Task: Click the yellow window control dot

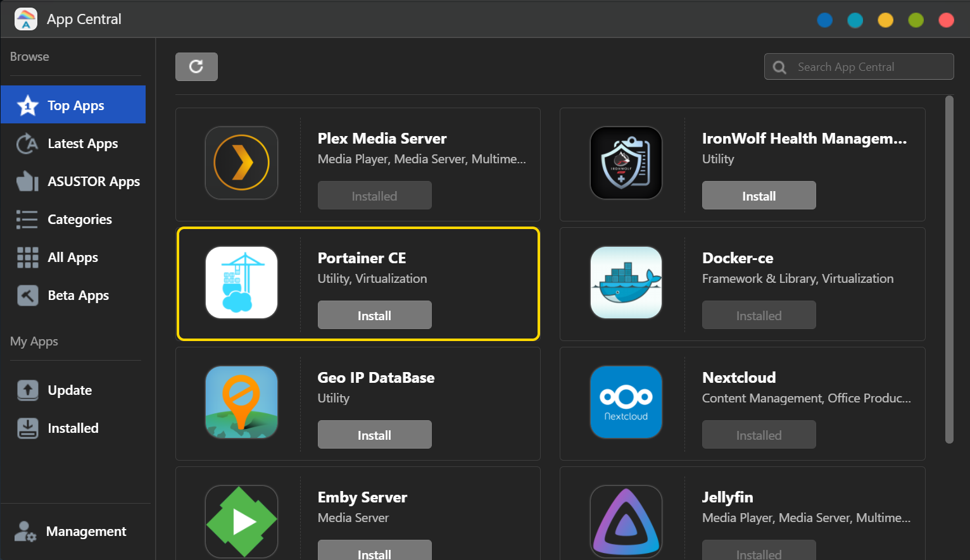Action: click(886, 20)
